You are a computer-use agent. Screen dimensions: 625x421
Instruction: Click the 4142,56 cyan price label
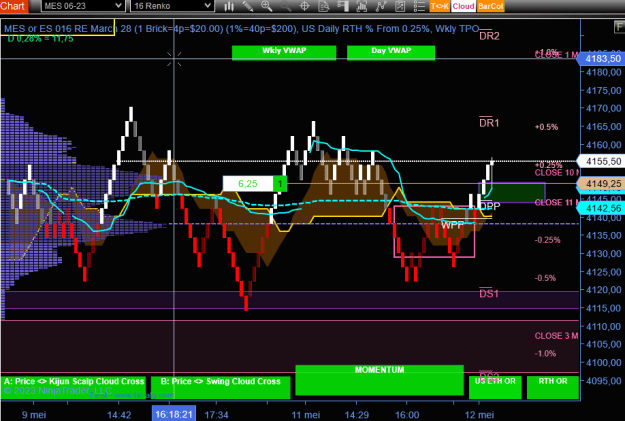[602, 208]
